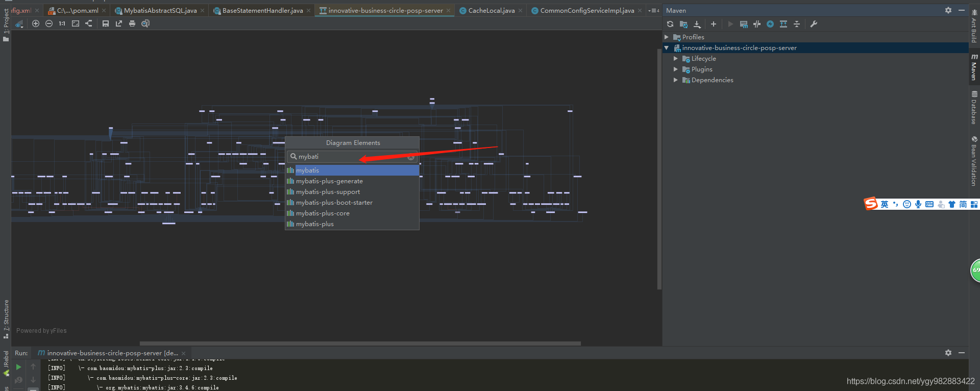This screenshot has width=980, height=391.
Task: Toggle Maven offline mode
Action: (757, 24)
